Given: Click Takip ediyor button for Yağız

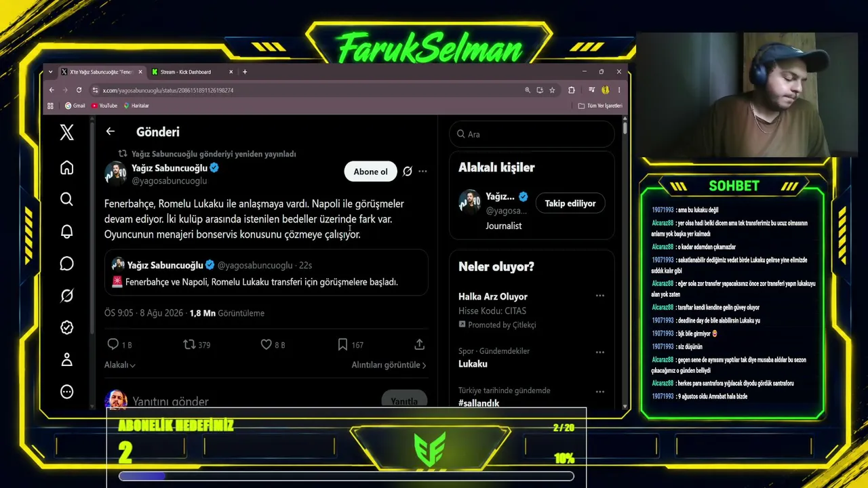Looking at the screenshot, I should coord(570,203).
